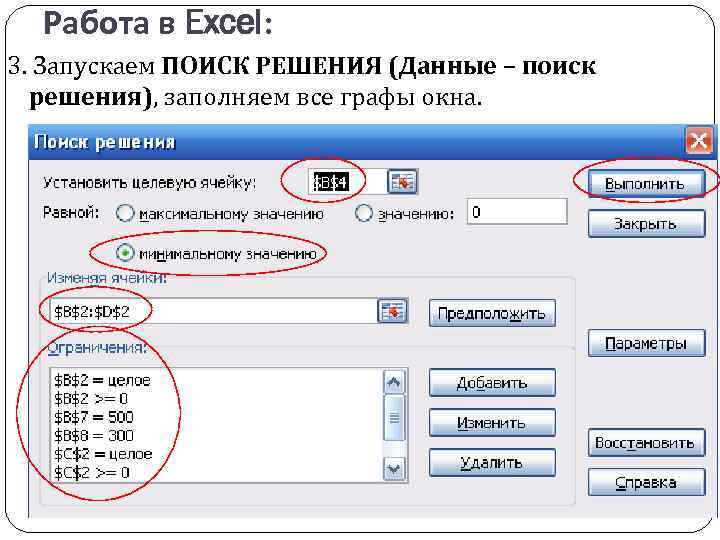Viewport: 720px width, 540px height.
Task: Delete constraint using Удалить
Action: click(x=492, y=462)
